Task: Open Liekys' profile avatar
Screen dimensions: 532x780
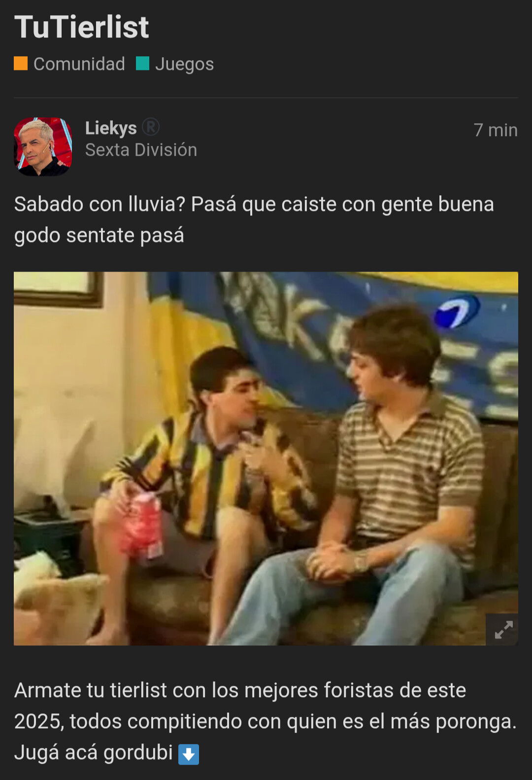Action: (x=43, y=146)
